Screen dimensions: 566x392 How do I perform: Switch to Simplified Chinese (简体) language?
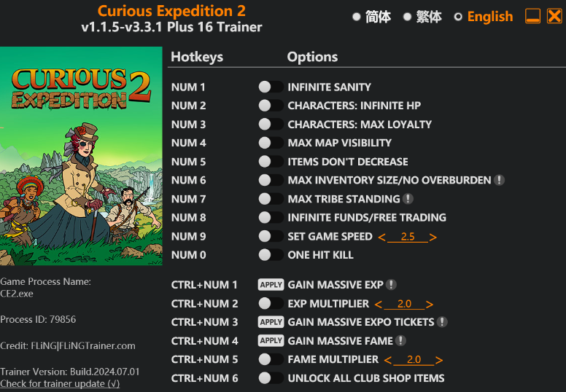(x=357, y=17)
